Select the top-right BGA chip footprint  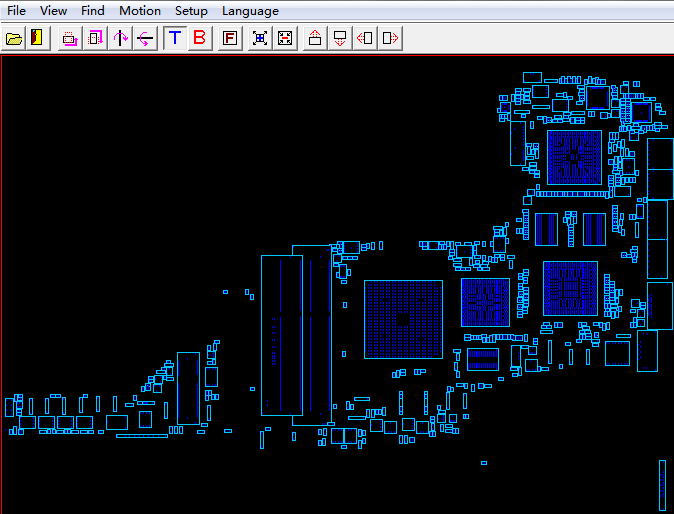click(574, 157)
